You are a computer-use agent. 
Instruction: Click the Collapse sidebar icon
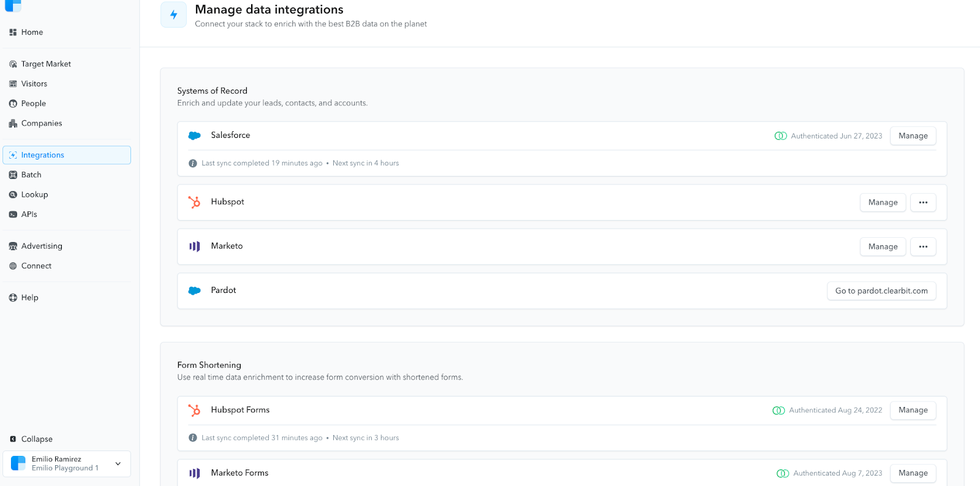click(13, 439)
